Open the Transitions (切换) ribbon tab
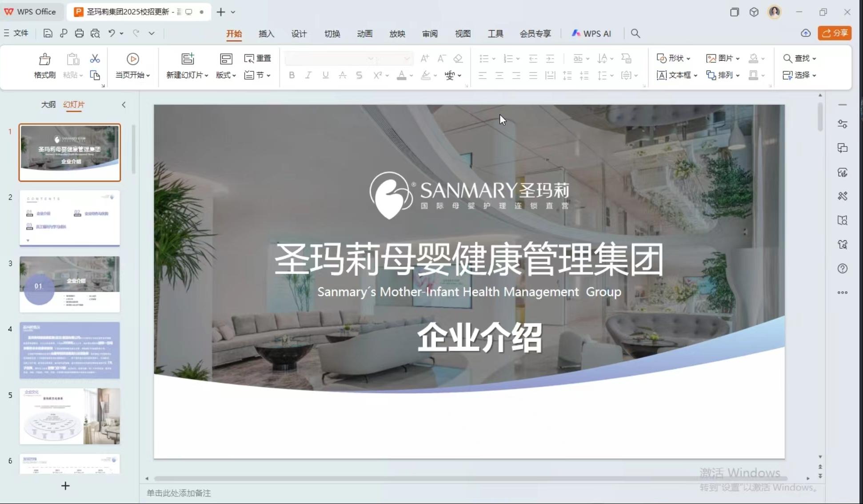Image resolution: width=863 pixels, height=504 pixels. tap(332, 34)
